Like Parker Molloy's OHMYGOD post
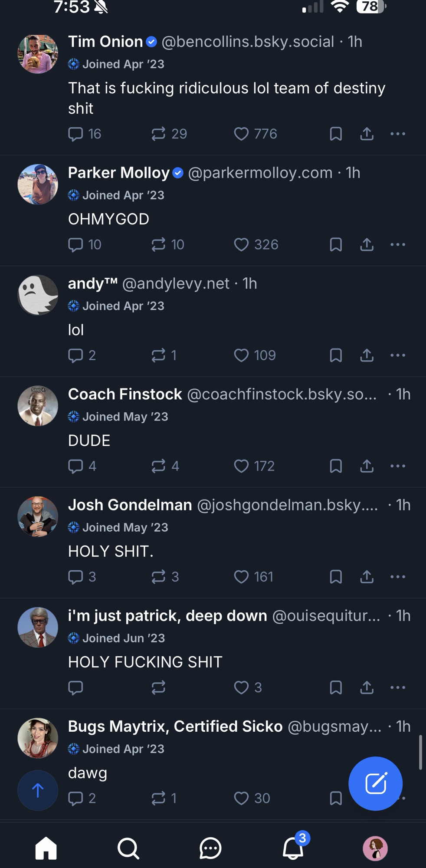The image size is (426, 868). (241, 245)
